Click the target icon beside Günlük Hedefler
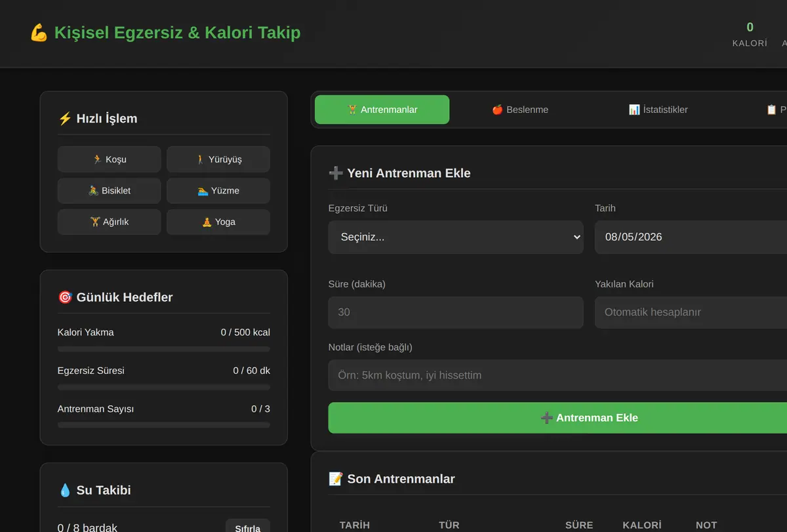 point(65,297)
